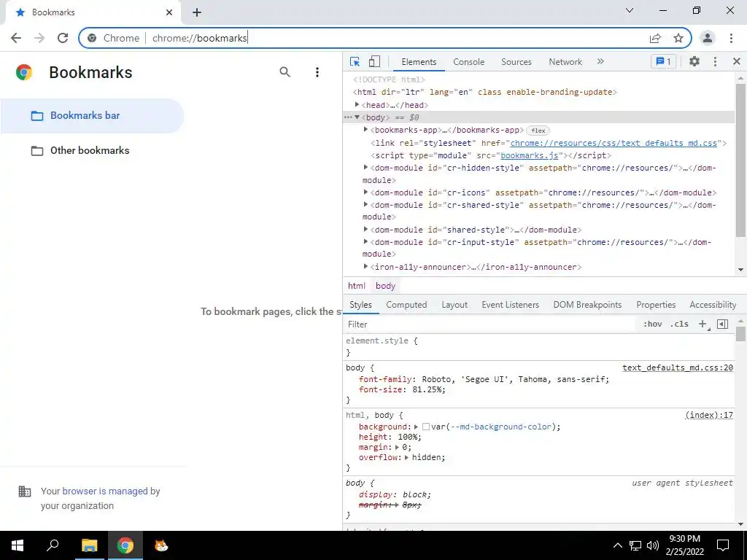Expand the head element node
This screenshot has height=560, width=747.
pos(357,105)
